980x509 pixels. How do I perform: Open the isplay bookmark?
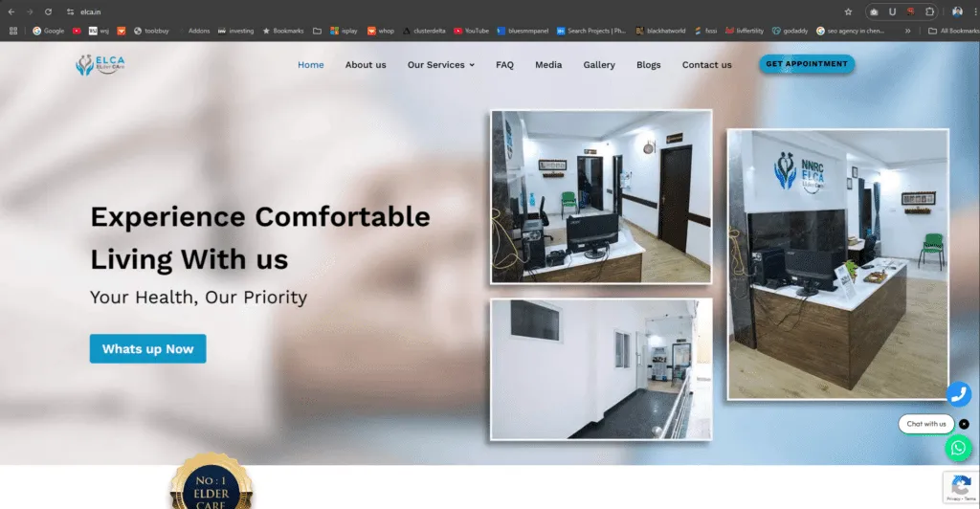(x=344, y=31)
